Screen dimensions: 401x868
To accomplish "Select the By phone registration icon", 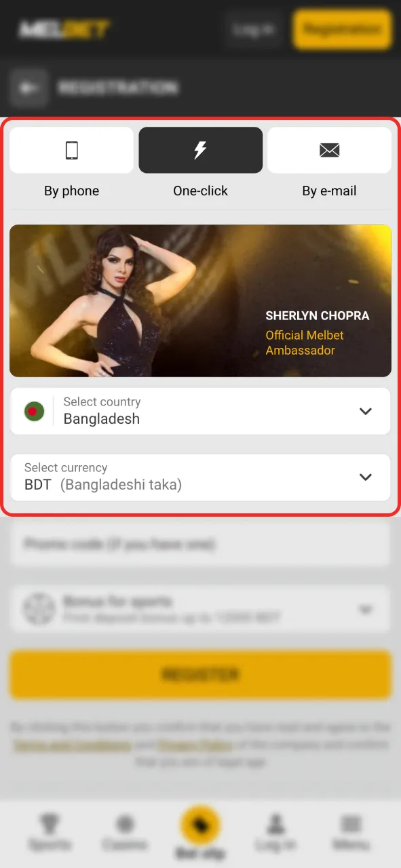I will coord(72,150).
